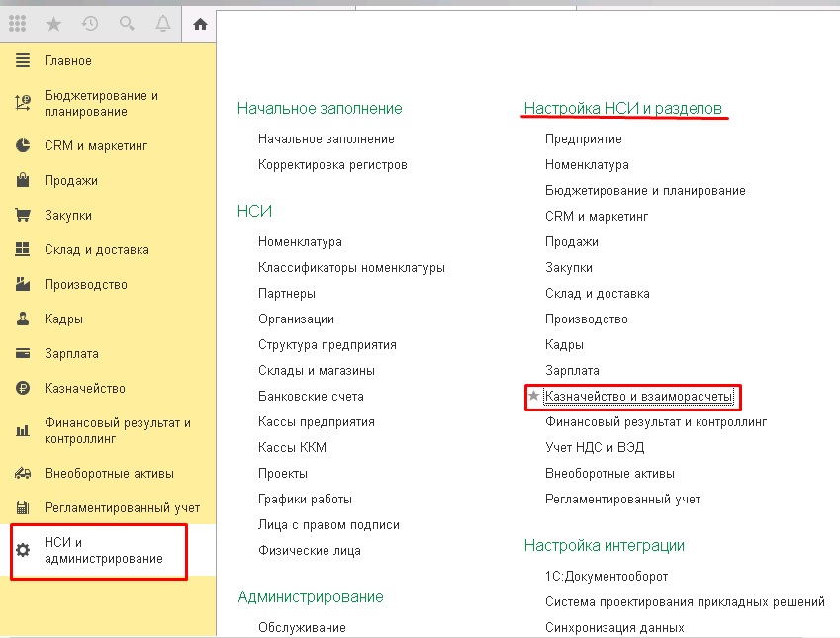840x638 pixels.
Task: Open the search magnifier icon
Action: point(125,23)
